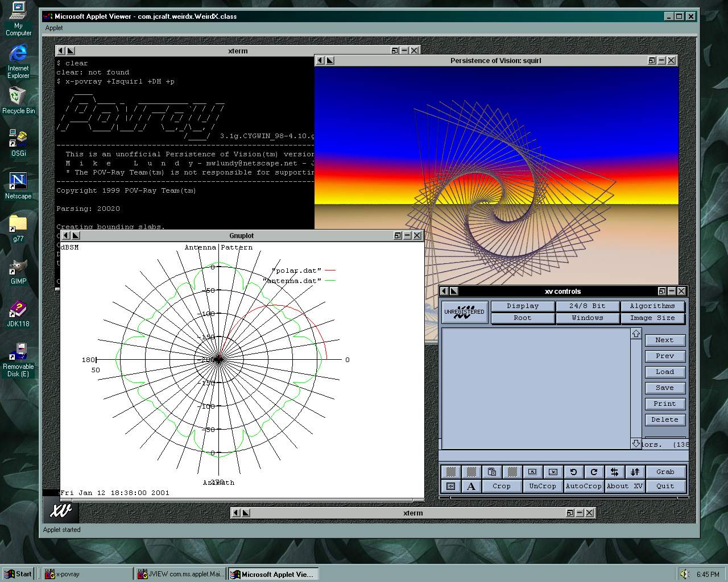Image resolution: width=728 pixels, height=582 pixels.
Task: Select the g77 folder shortcut
Action: [x=18, y=228]
